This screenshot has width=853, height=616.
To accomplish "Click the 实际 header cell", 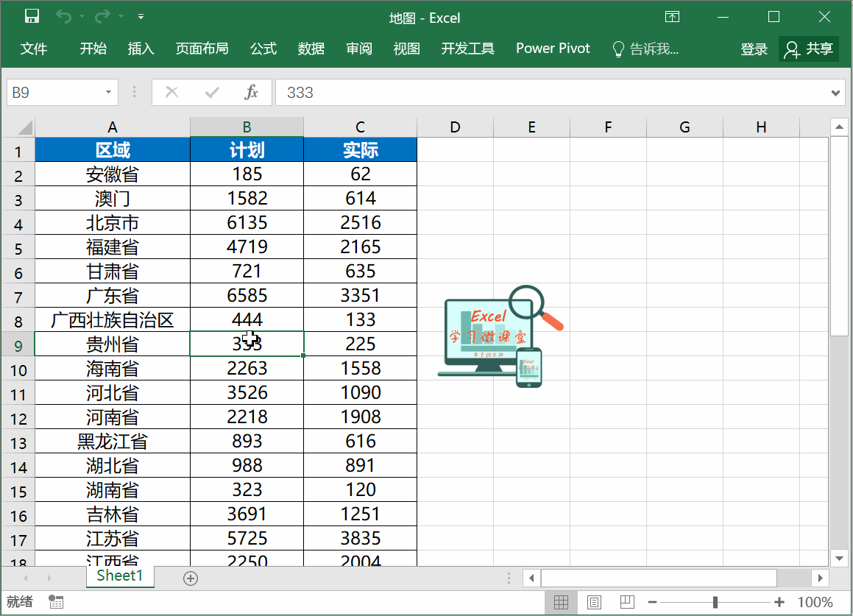I will 360,149.
